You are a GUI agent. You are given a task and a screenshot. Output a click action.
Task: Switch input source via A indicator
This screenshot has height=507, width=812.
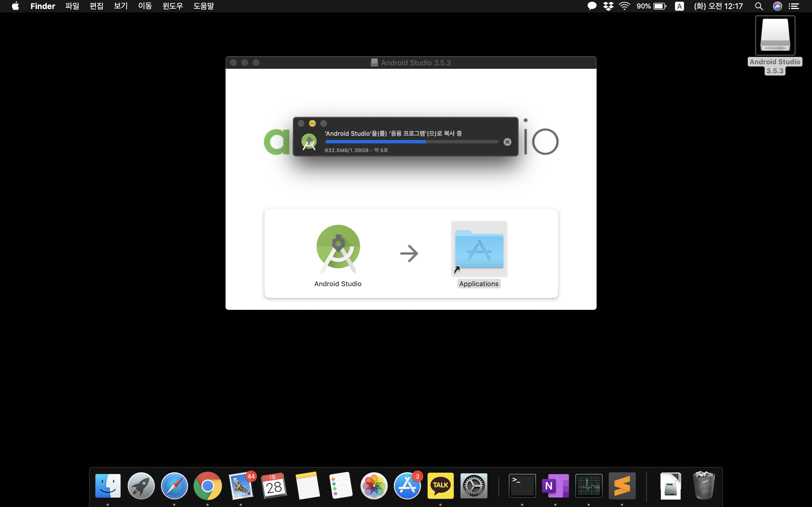(x=679, y=6)
